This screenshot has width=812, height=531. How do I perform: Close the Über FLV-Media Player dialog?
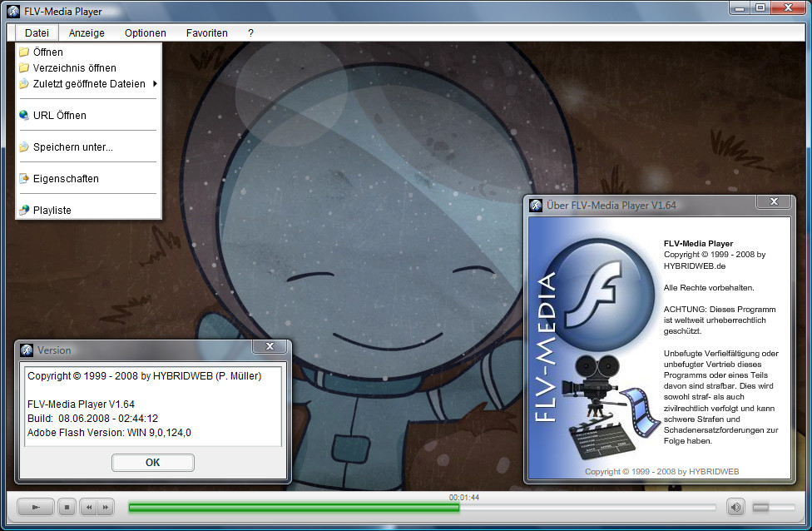click(x=775, y=201)
